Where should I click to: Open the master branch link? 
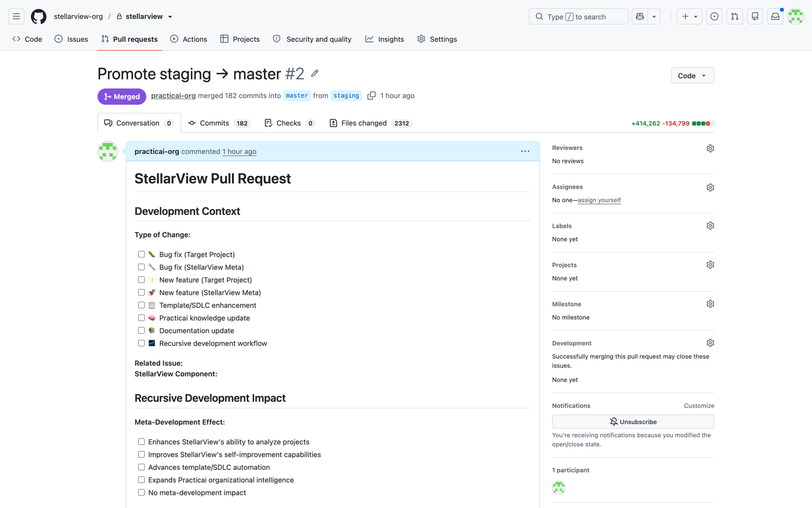coord(297,96)
